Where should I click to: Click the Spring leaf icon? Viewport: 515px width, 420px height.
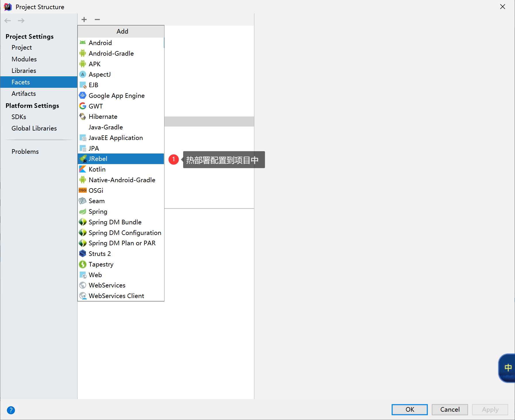[x=83, y=211]
